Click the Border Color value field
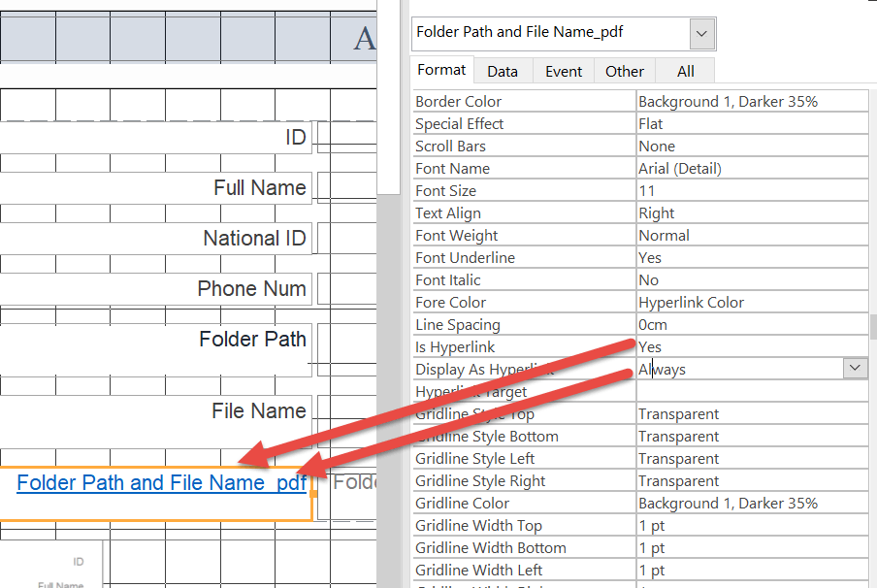Screen dimensions: 877x588 point(752,101)
